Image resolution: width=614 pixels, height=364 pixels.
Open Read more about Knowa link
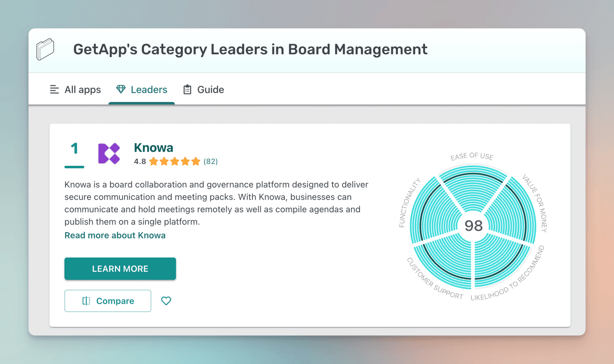point(115,235)
